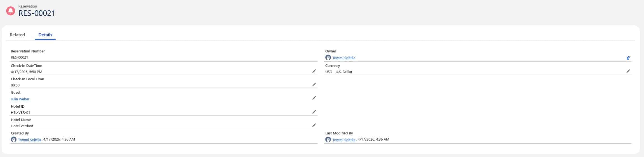Edit the Hotel Name pencil icon
This screenshot has height=157, width=644.
[x=314, y=125]
